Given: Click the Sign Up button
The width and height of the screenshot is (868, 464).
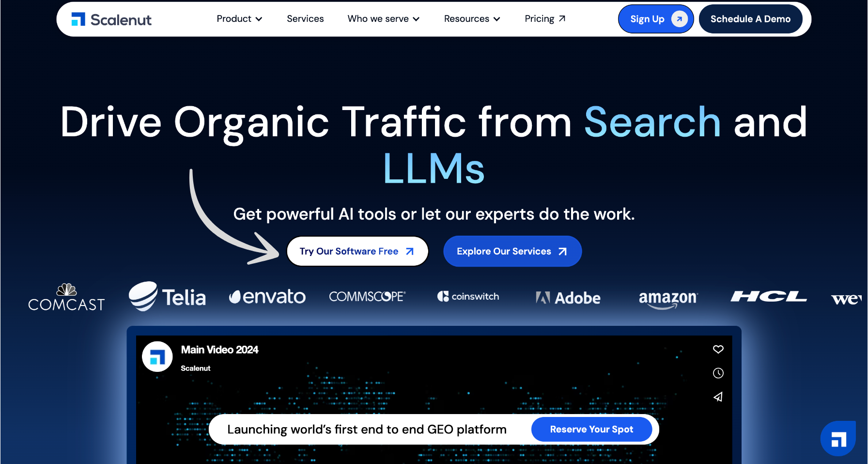Looking at the screenshot, I should [x=655, y=19].
